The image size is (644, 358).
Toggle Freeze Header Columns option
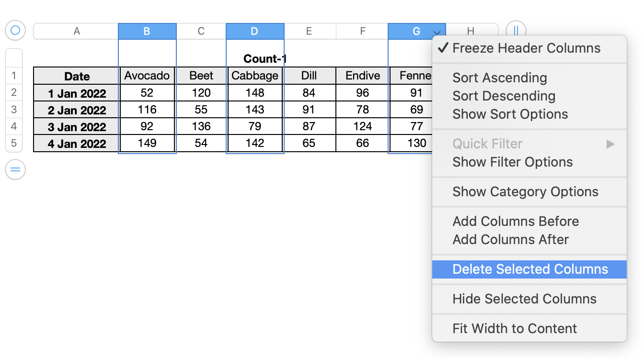click(526, 48)
